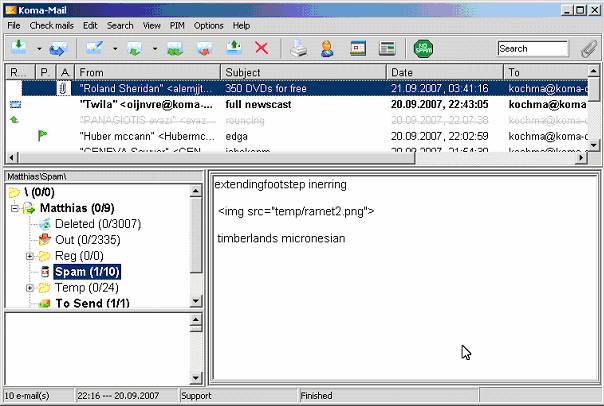
Task: Click attachment paperclip on Roland Sheridan mail
Action: (63, 89)
